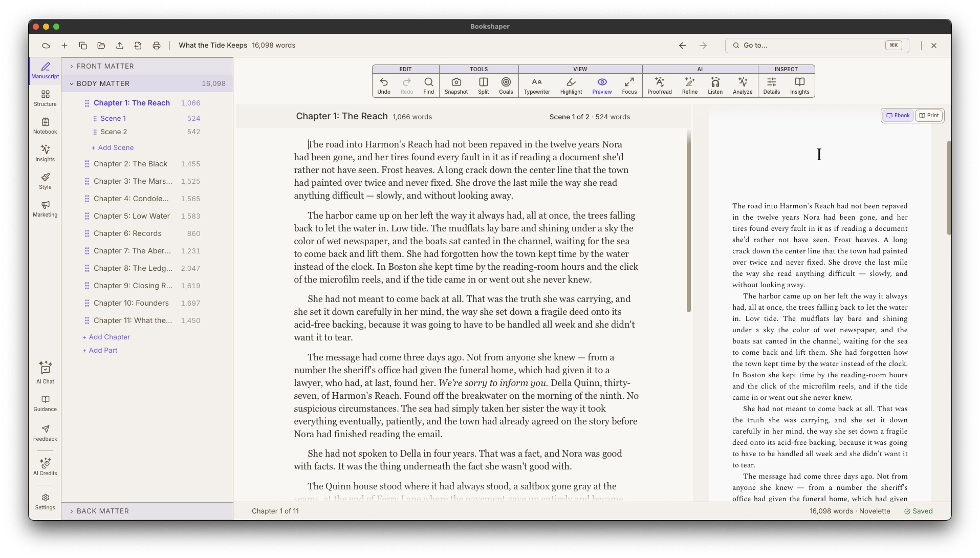Click the Undo toolbar icon
Viewport: 980px width, 558px height.
(384, 85)
